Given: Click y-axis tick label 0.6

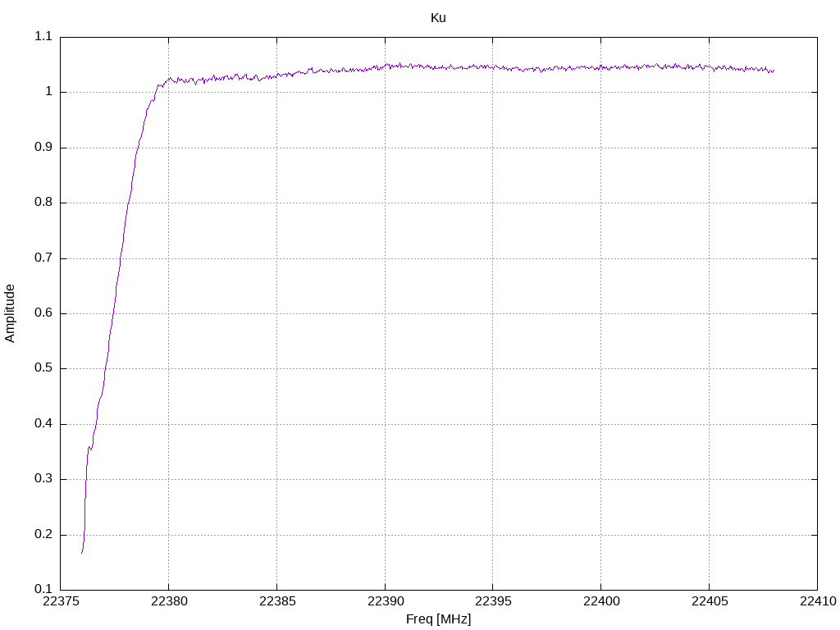Looking at the screenshot, I should tap(43, 313).
